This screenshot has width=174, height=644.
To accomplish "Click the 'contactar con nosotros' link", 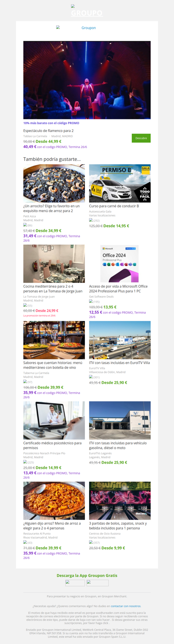I will click(x=126, y=606).
